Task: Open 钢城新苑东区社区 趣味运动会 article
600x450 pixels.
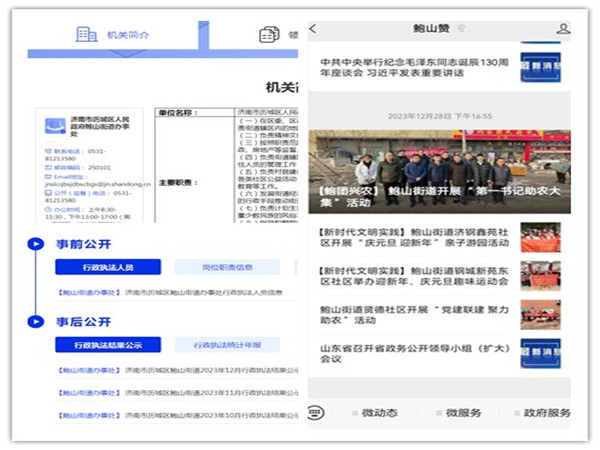Action: (x=414, y=276)
